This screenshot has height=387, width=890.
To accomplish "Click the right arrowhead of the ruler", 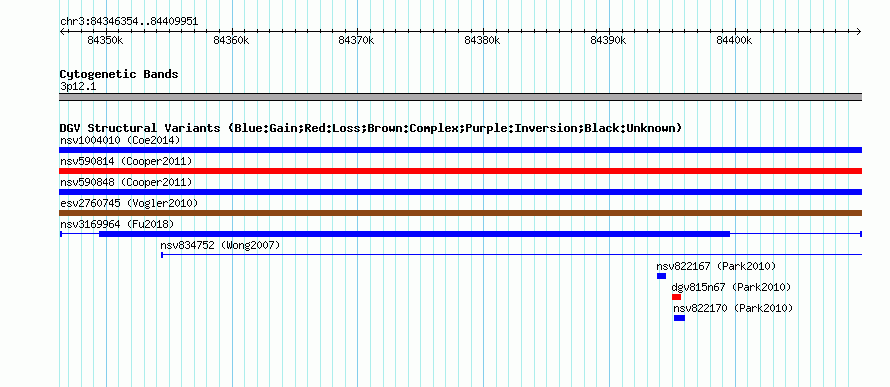I will pyautogui.click(x=859, y=32).
